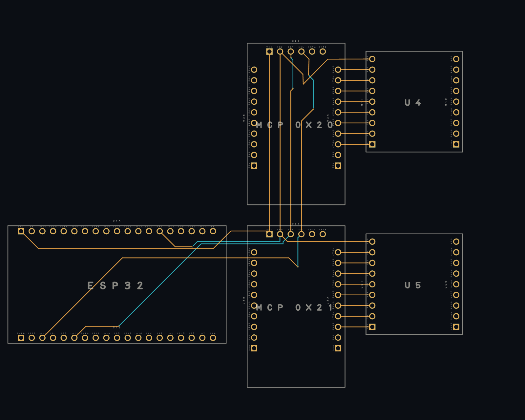Select the U3I reference label above MCP 0X21
This screenshot has height=420, width=525.
[x=296, y=224]
